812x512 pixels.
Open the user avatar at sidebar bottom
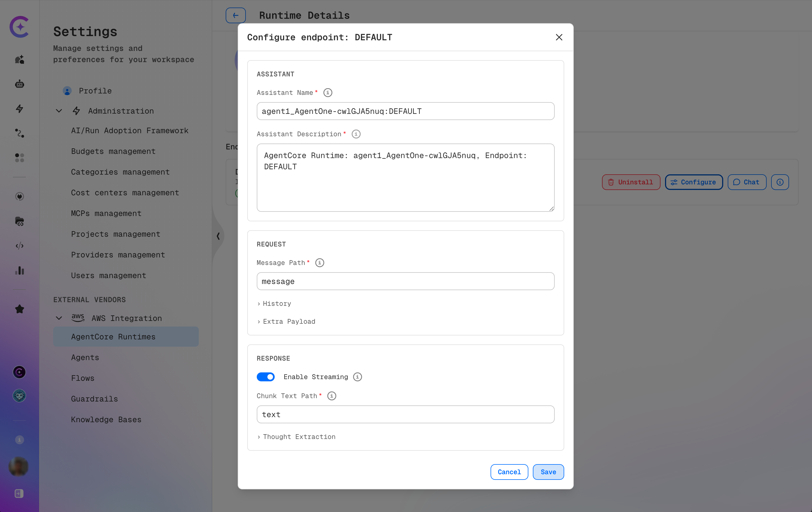tap(19, 466)
